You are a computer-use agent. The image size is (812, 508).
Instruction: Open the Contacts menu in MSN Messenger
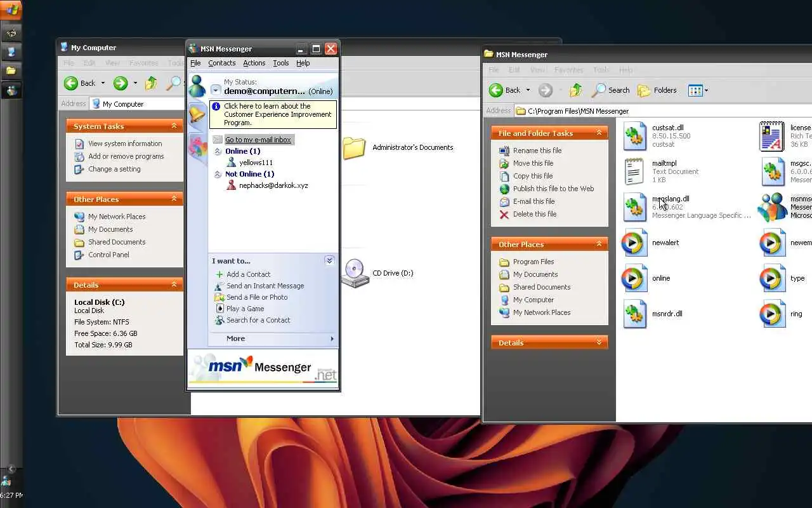(222, 63)
